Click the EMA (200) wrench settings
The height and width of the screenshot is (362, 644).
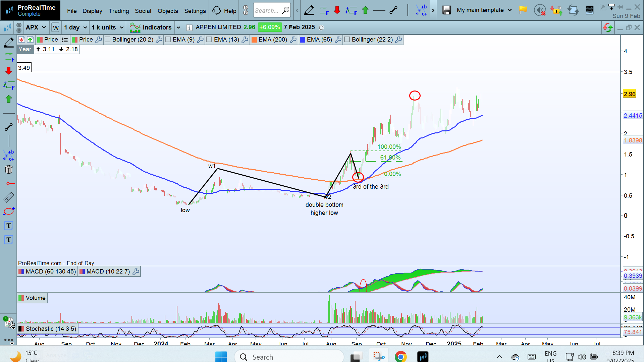click(x=293, y=40)
